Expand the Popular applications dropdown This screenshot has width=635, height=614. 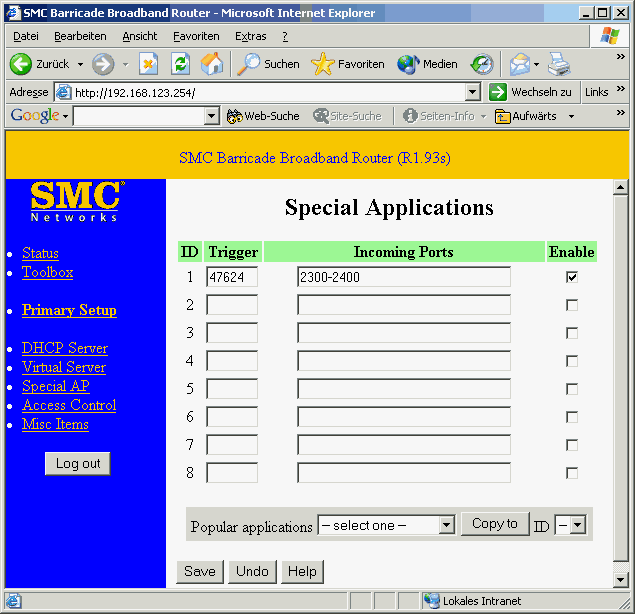tap(446, 525)
